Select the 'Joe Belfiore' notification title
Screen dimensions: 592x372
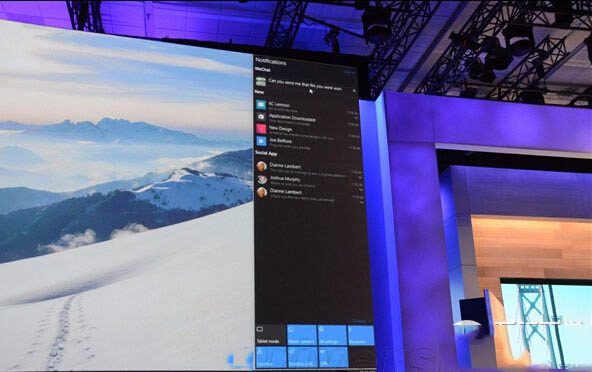click(x=281, y=140)
